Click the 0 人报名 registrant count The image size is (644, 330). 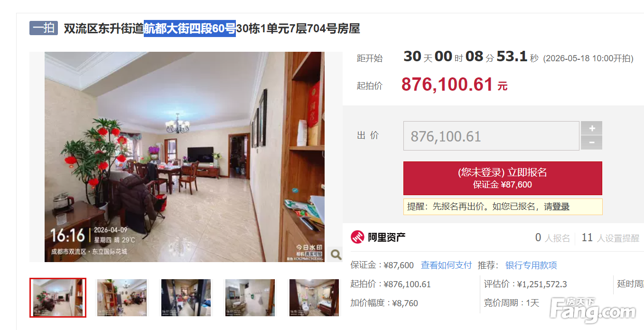pyautogui.click(x=552, y=238)
